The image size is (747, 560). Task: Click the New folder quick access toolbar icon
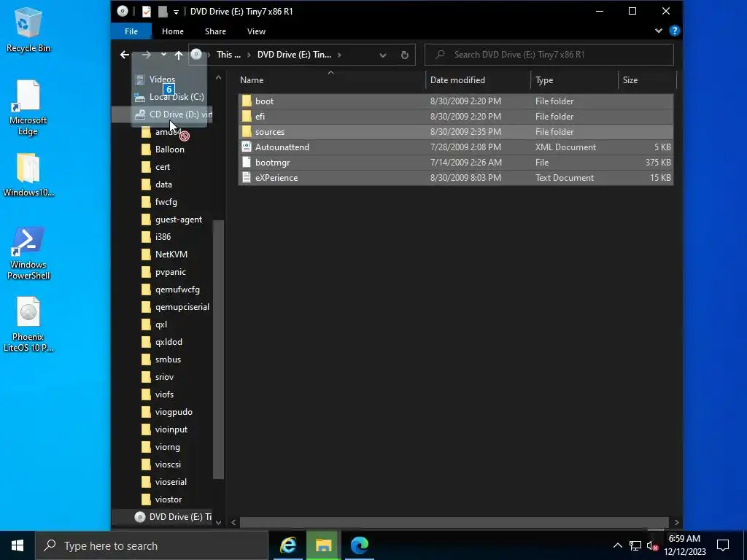pyautogui.click(x=163, y=12)
